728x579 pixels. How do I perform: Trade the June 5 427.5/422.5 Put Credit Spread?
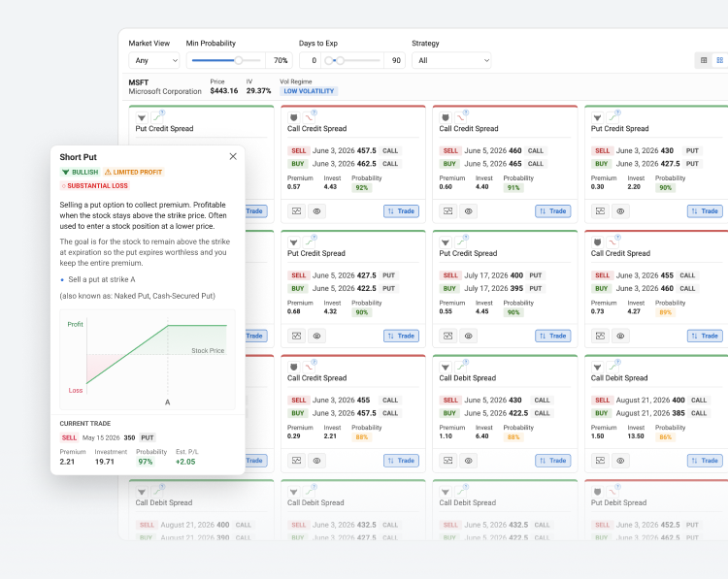tap(401, 336)
